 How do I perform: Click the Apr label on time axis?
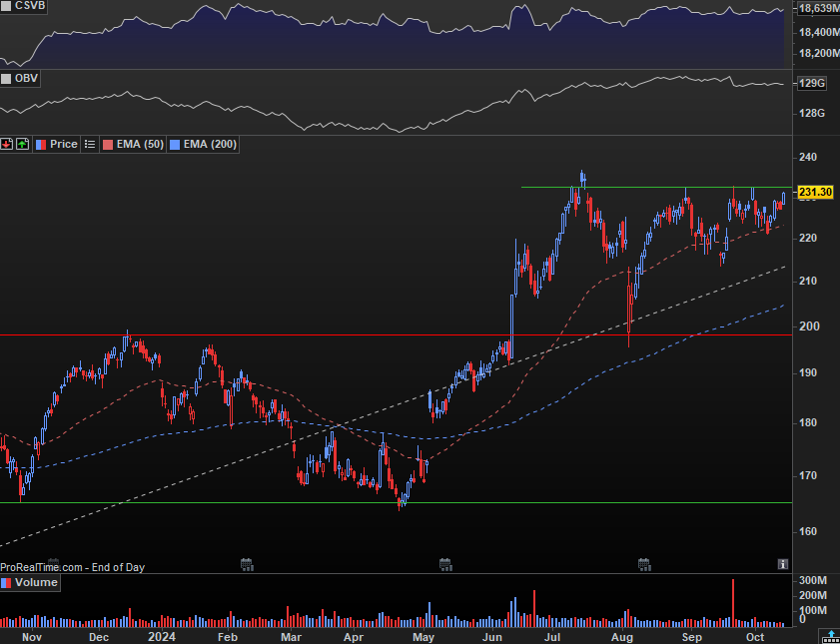click(x=353, y=637)
